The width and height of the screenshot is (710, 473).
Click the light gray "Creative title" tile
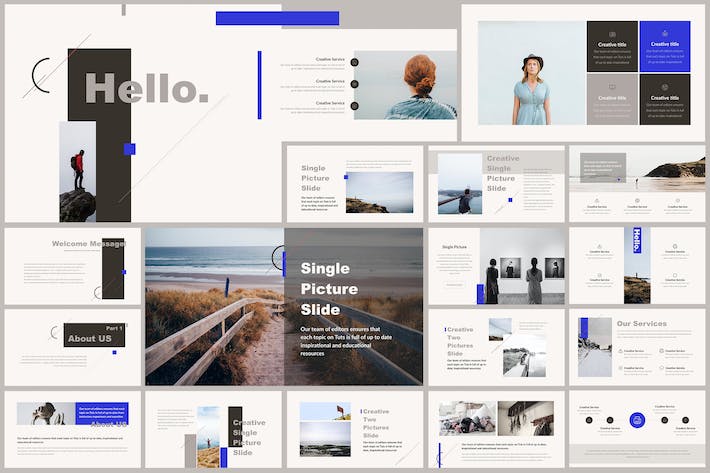click(x=612, y=100)
